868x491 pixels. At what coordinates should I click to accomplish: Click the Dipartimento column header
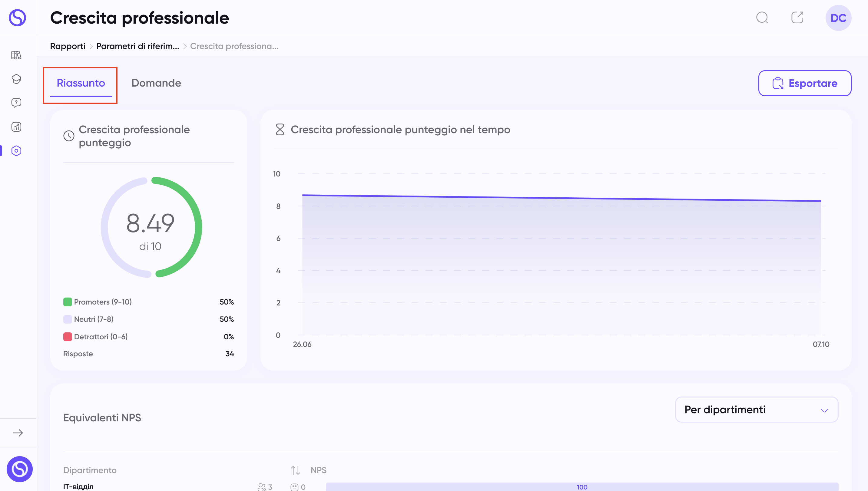(x=90, y=470)
